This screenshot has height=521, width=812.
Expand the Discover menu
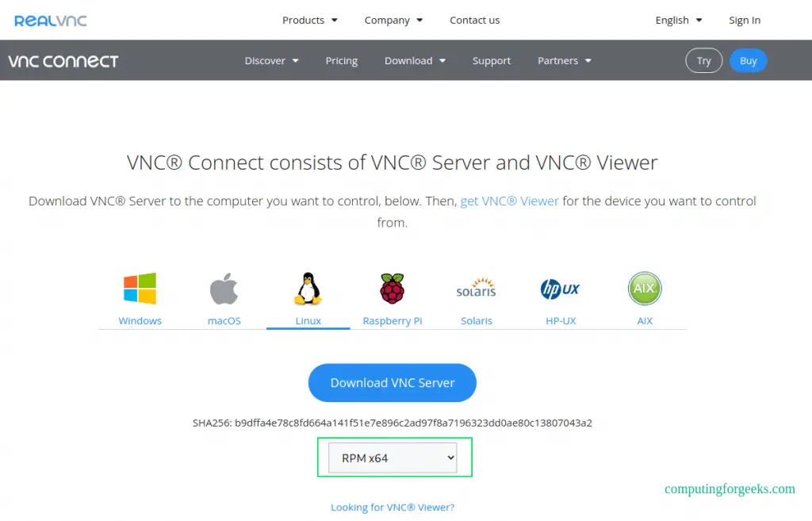point(271,60)
